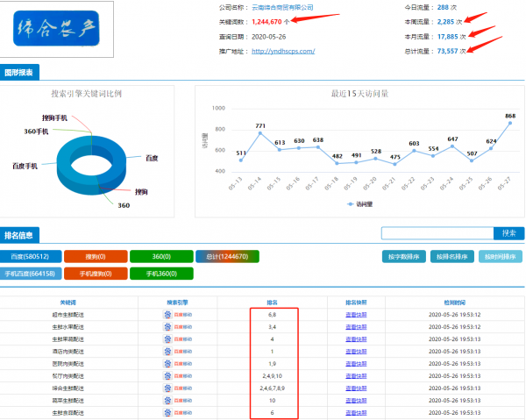Screen dimensions: 526x420
Task: Click the 868 data point on the line chart
Action: pyautogui.click(x=510, y=124)
